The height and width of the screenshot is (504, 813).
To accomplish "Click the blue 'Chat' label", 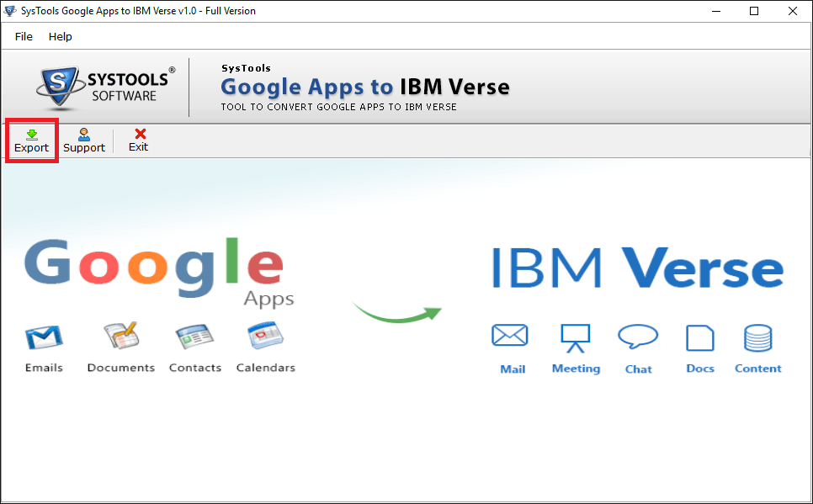I will coord(638,369).
